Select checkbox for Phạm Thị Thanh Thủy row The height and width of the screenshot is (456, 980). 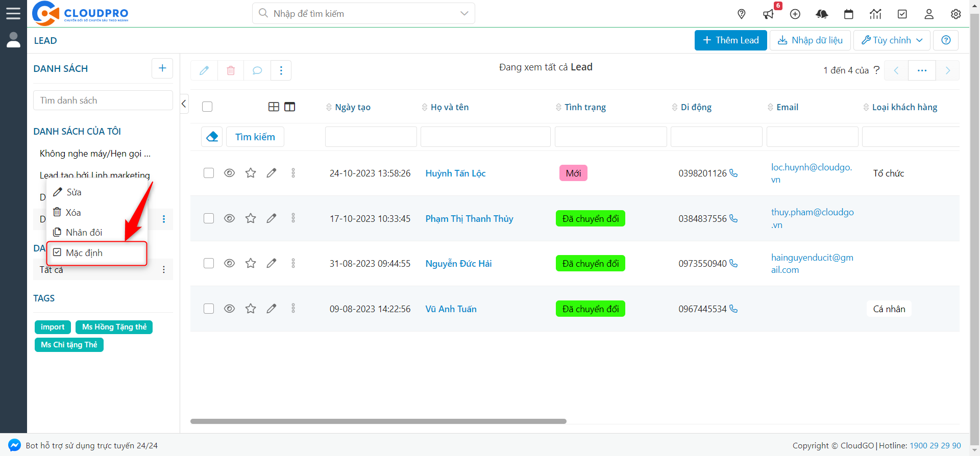click(209, 218)
